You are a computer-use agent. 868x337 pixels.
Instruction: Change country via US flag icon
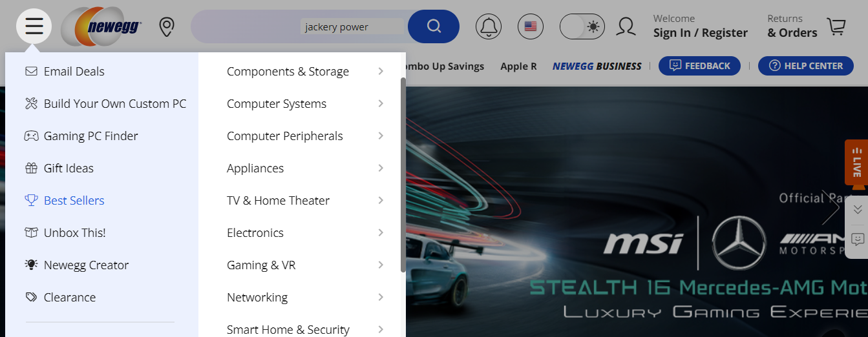(531, 26)
